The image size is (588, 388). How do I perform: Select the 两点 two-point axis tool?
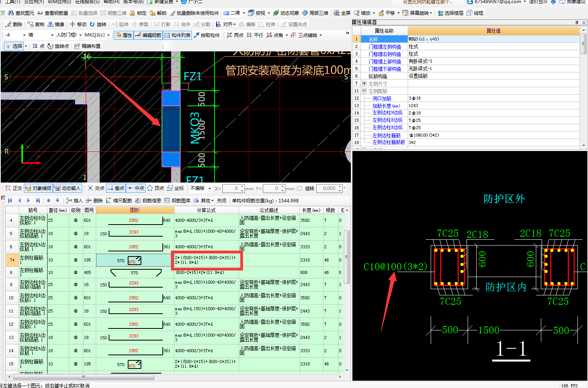235,35
